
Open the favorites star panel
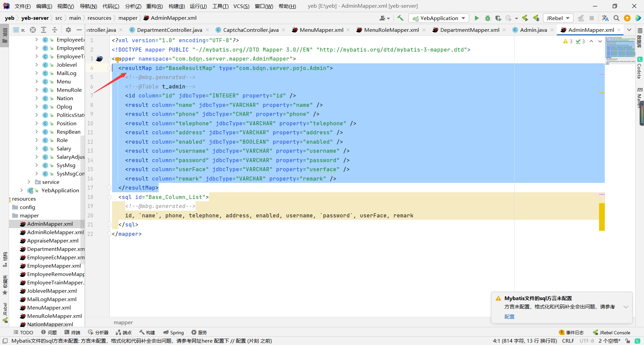pyautogui.click(x=5, y=285)
